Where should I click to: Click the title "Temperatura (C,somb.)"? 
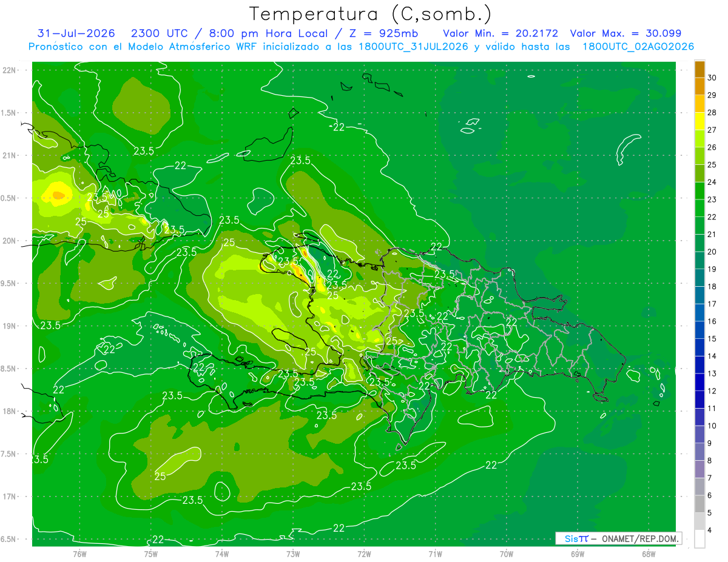pos(371,14)
